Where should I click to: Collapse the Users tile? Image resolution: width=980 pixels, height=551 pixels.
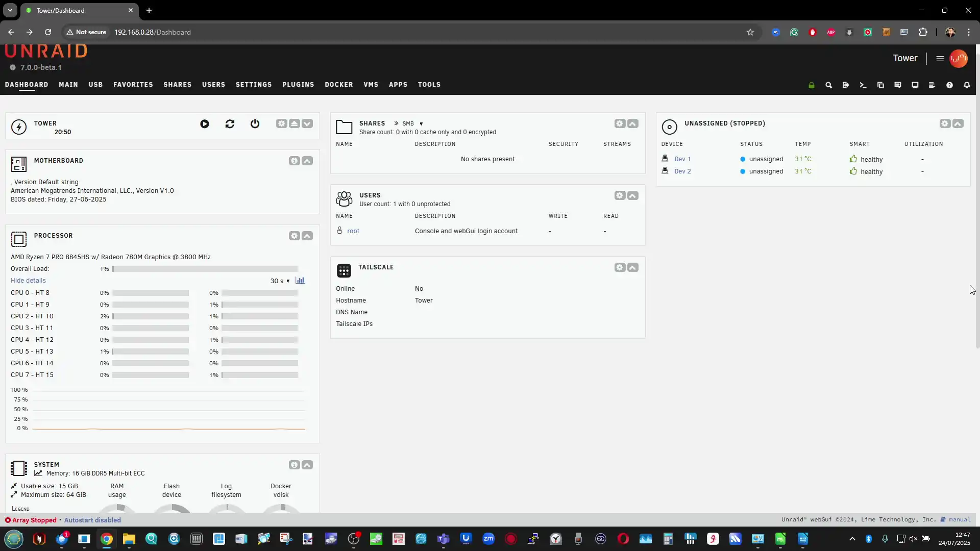coord(633,195)
